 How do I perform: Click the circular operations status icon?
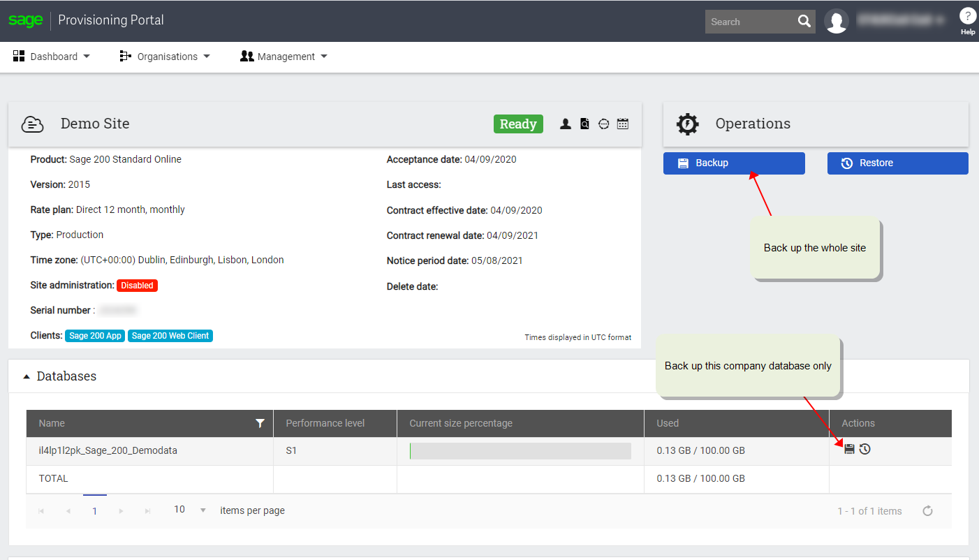604,124
